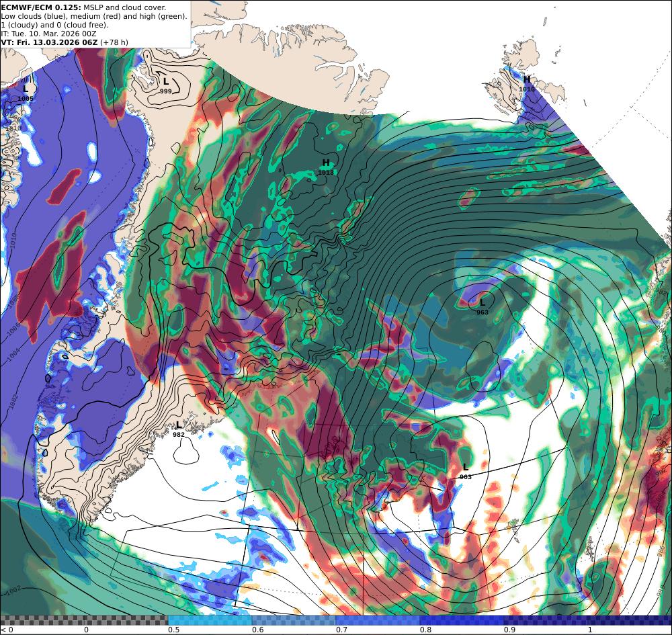Screen dimensions: 672x635
Task: Click the low pressure marker labeled 982
Action: point(179,429)
